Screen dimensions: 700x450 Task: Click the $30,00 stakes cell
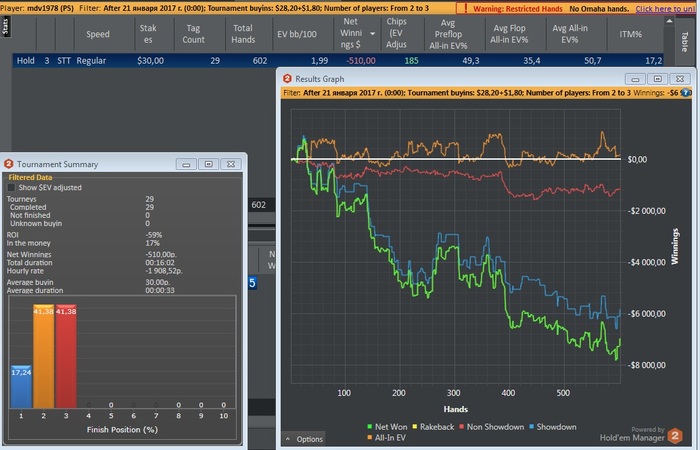150,61
